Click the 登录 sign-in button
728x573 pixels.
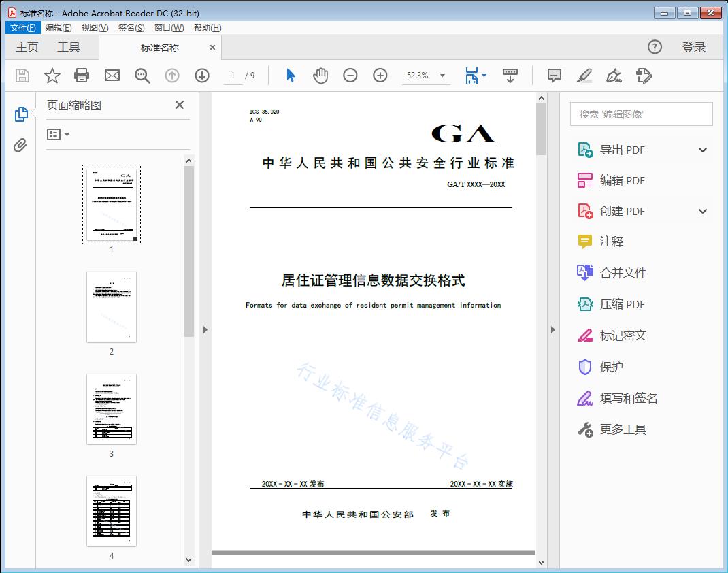(x=694, y=47)
